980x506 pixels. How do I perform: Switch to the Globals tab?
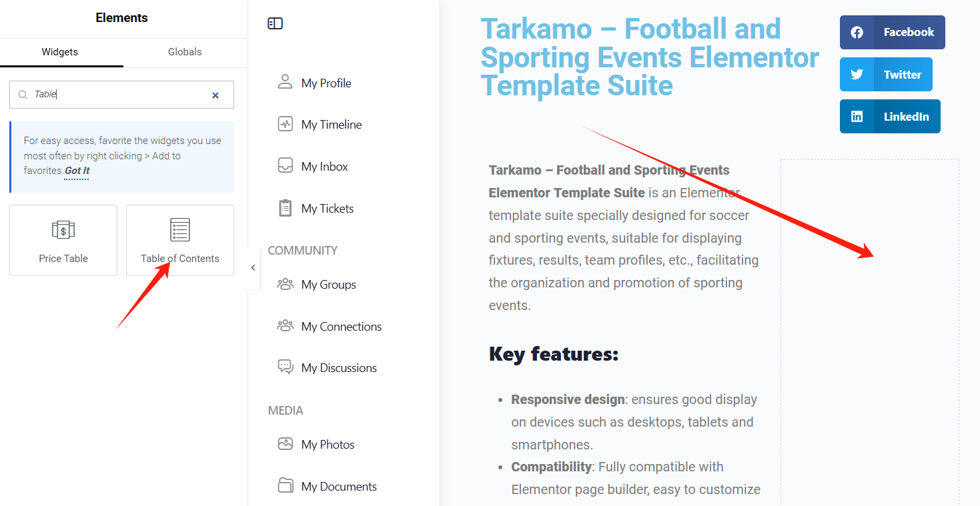click(184, 52)
